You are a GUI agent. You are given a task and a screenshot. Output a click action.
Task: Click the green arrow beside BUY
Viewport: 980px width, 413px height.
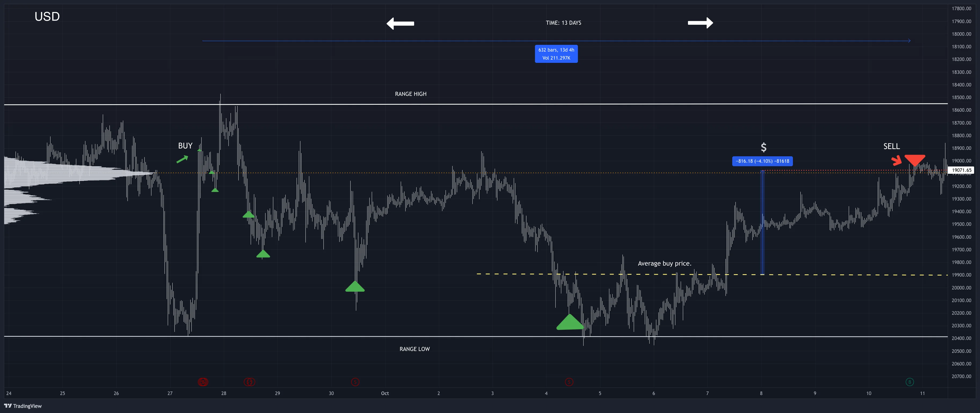coord(182,159)
